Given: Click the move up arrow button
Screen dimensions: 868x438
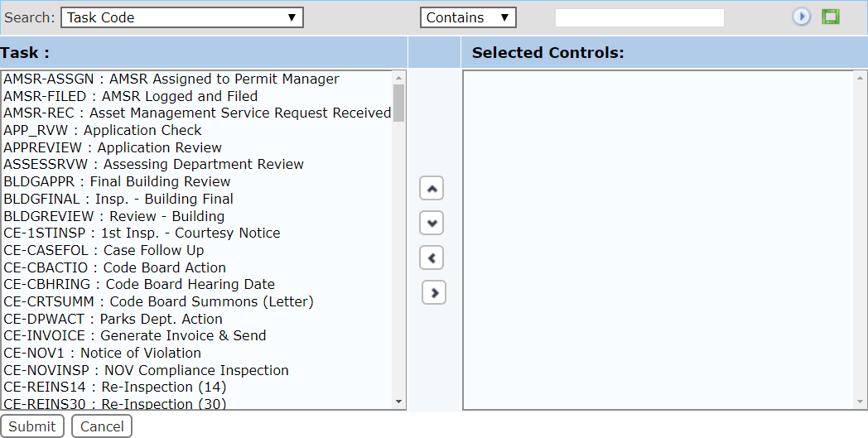Looking at the screenshot, I should (x=432, y=188).
